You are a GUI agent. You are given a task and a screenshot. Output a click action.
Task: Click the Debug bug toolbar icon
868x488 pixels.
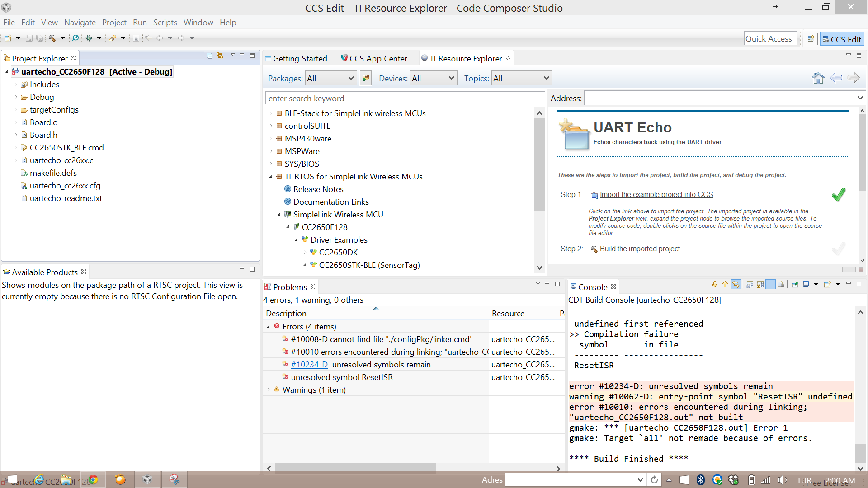coord(89,38)
